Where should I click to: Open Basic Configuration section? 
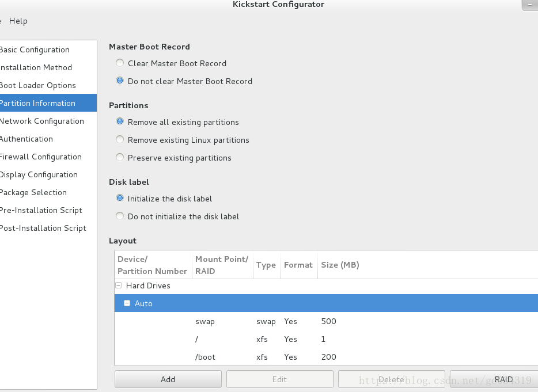(48, 50)
